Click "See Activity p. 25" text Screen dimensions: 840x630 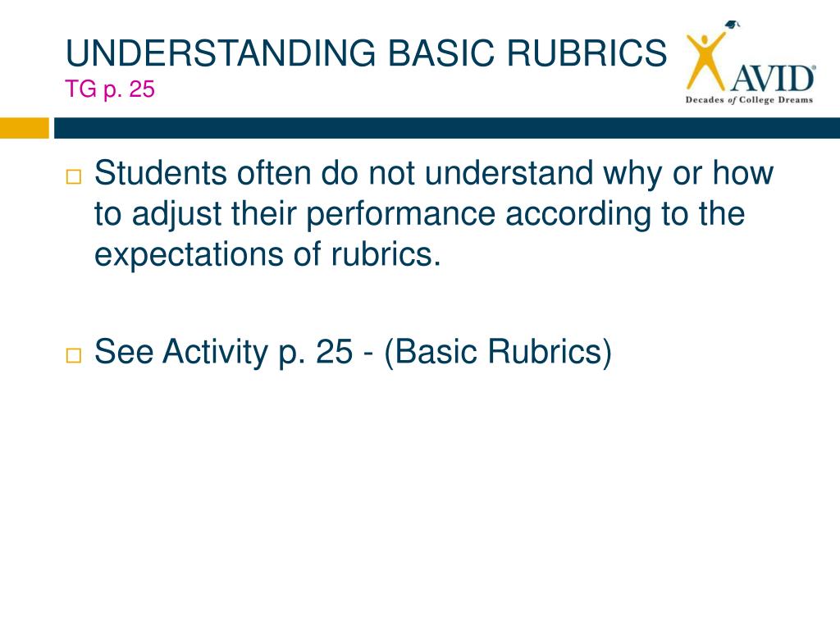point(223,353)
